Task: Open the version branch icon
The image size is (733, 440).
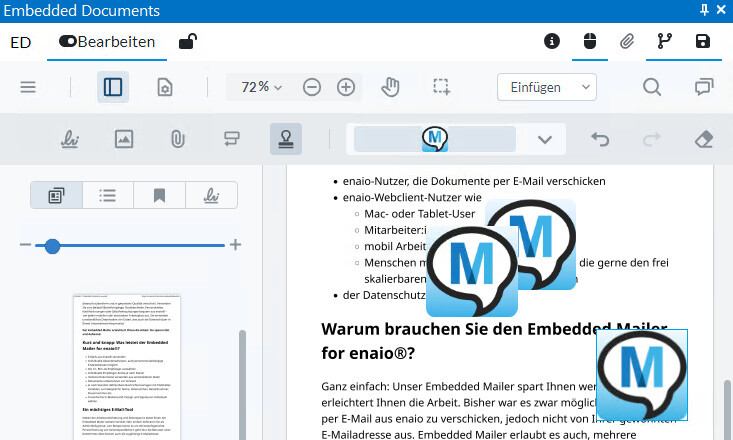Action: coord(665,42)
